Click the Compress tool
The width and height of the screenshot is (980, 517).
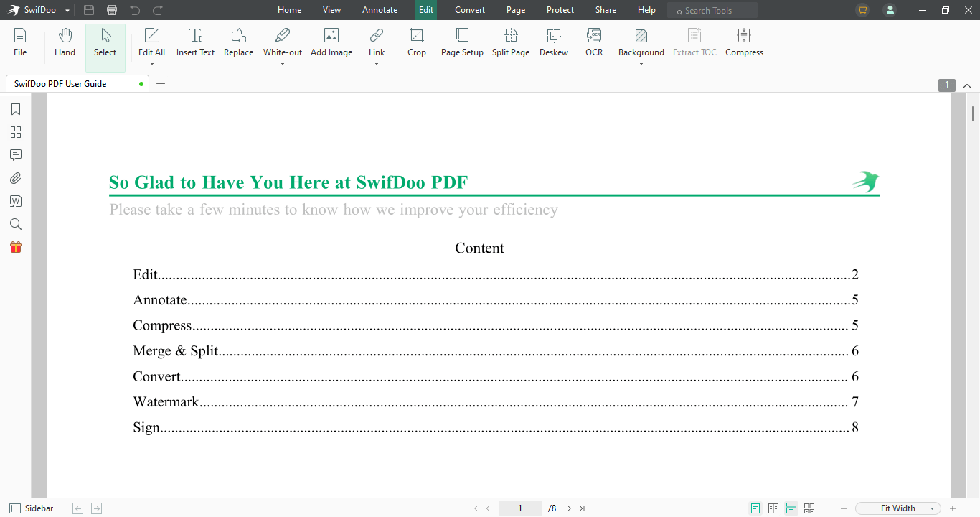point(744,42)
